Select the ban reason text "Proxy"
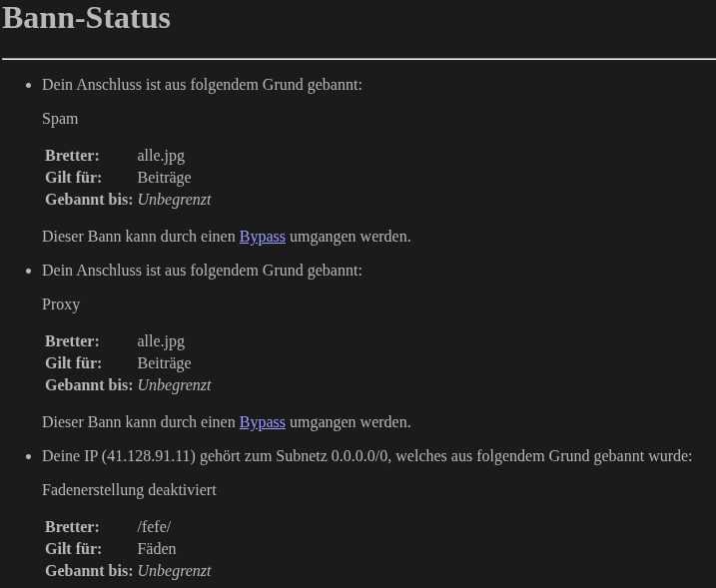 click(x=61, y=304)
